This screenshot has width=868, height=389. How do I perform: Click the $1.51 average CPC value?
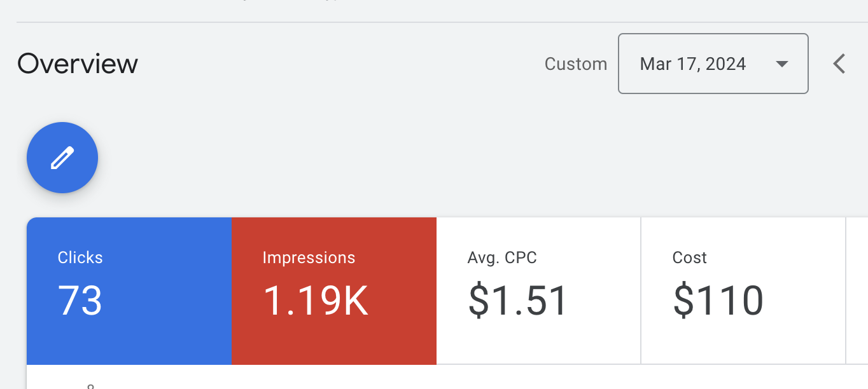click(x=517, y=300)
